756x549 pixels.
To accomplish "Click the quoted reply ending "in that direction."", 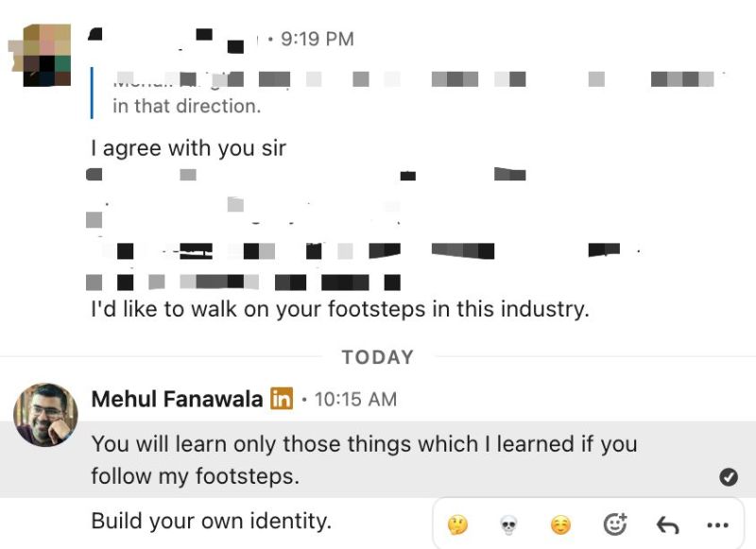I will [x=186, y=106].
